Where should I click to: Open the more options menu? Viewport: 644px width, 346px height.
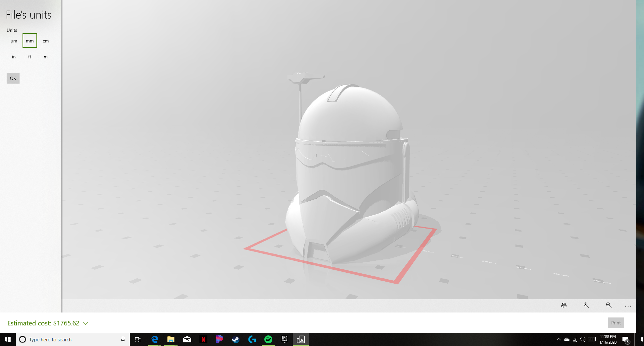click(628, 306)
